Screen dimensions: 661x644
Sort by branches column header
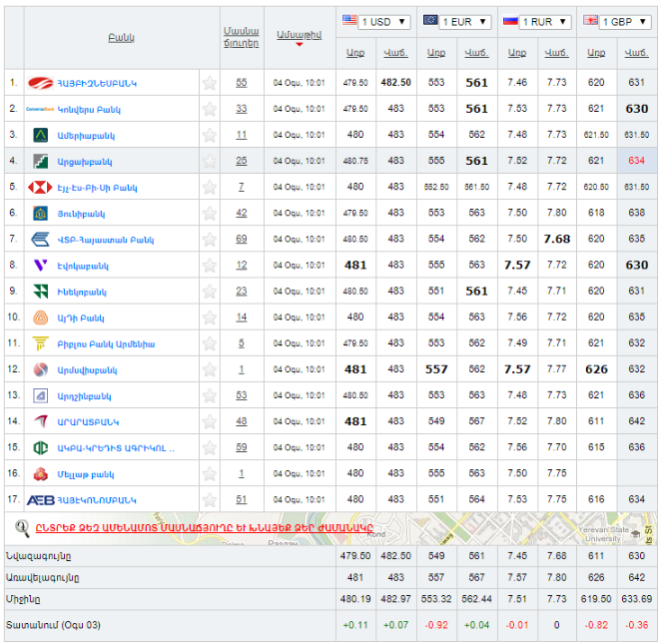[x=241, y=37]
